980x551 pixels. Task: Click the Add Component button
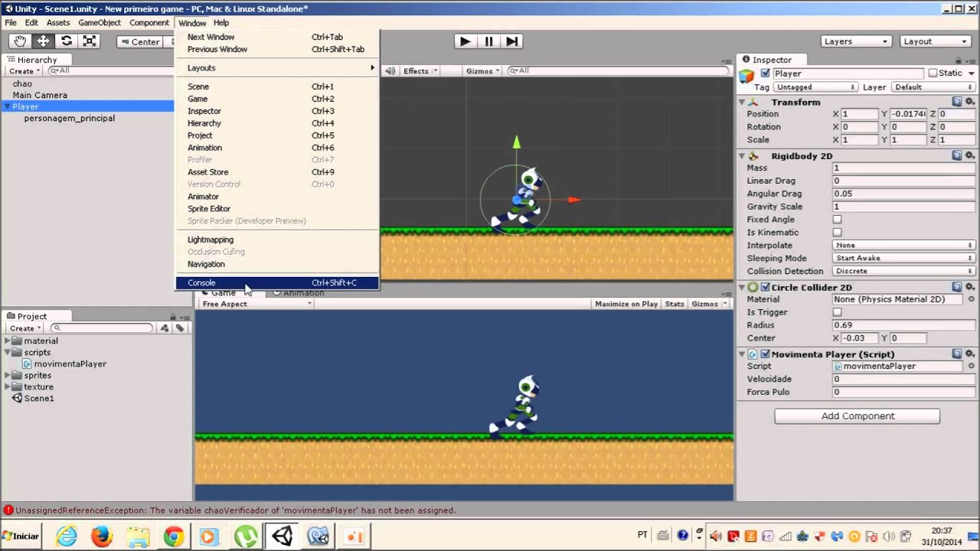857,416
